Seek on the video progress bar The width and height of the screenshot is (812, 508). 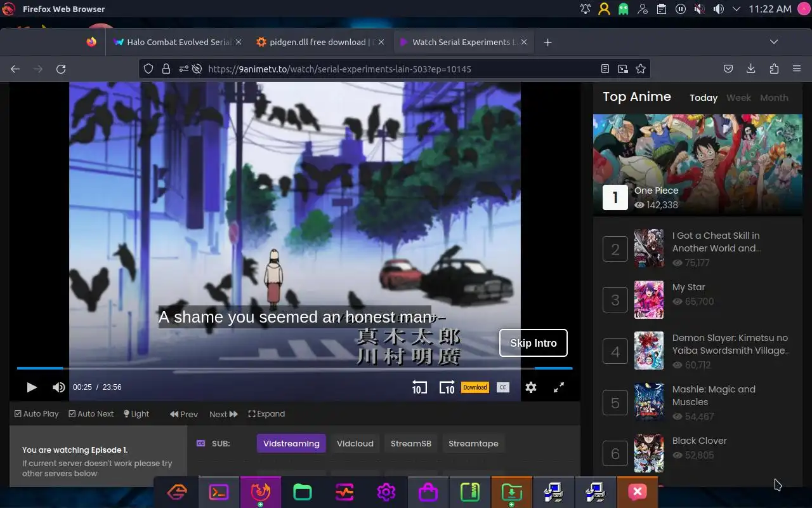click(294, 368)
